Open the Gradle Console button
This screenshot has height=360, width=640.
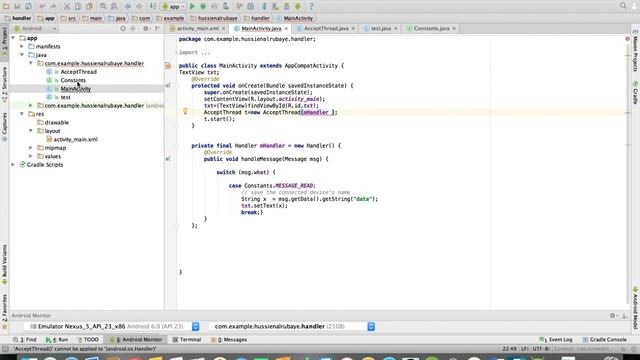coord(604,340)
